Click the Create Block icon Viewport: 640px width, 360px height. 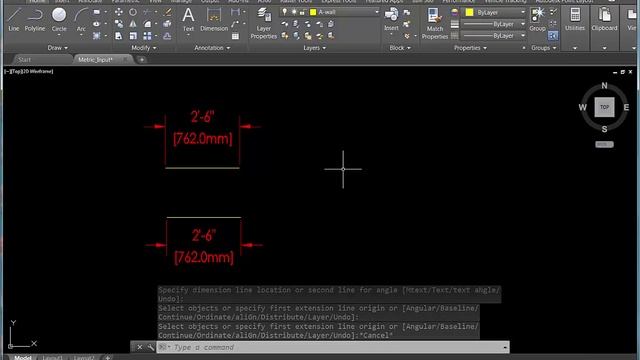[407, 12]
